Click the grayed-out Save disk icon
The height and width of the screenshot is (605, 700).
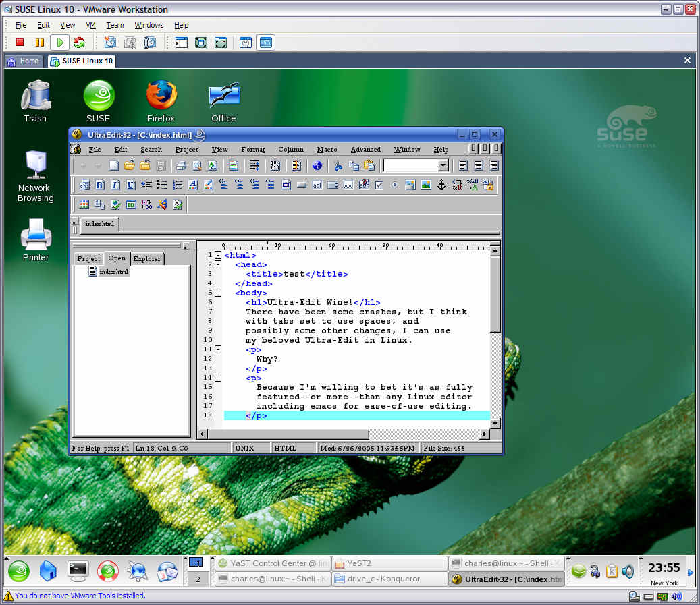pyautogui.click(x=161, y=165)
